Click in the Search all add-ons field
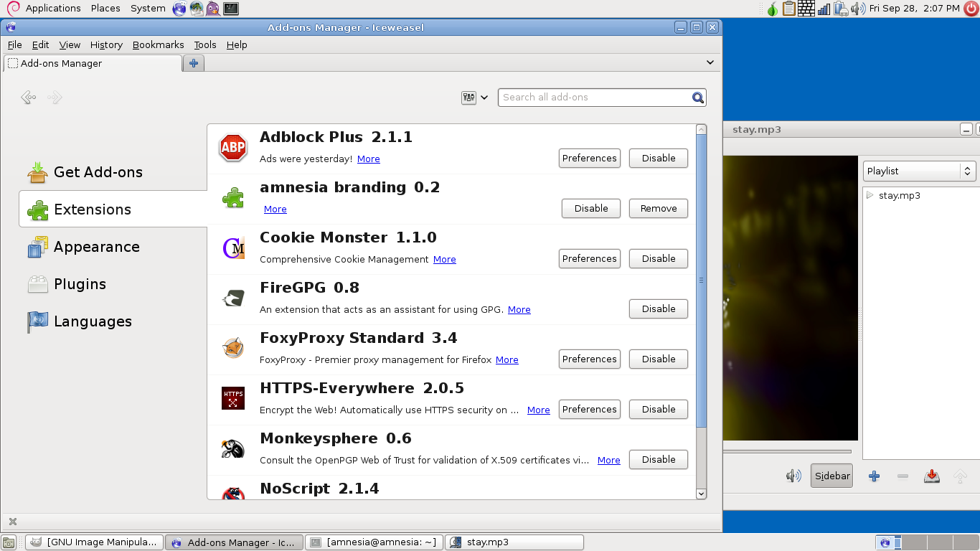Screen dimensions: 980x551 click(595, 98)
